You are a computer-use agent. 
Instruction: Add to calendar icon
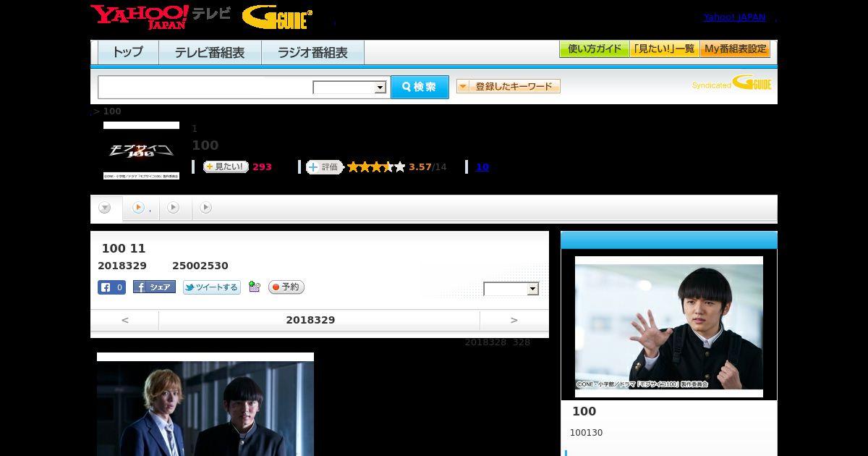(x=254, y=287)
